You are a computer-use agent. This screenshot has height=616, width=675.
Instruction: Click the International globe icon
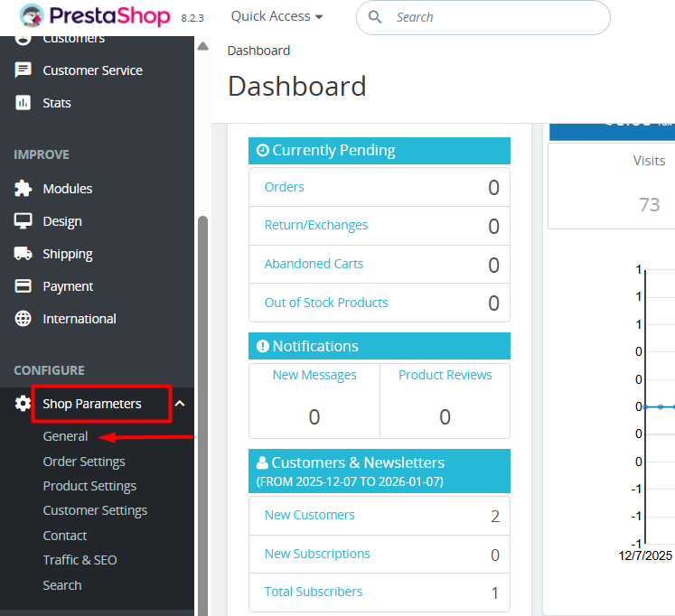23,319
